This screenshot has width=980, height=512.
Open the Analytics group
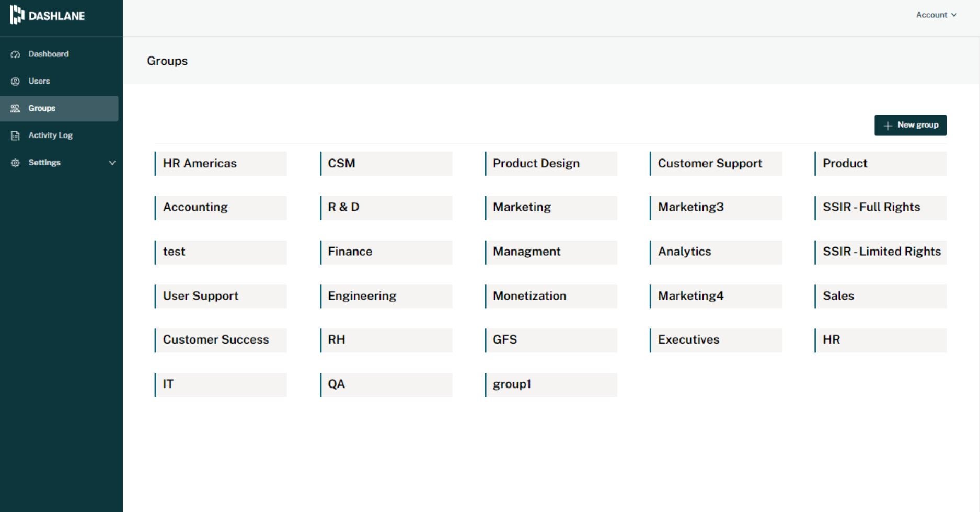(x=716, y=252)
